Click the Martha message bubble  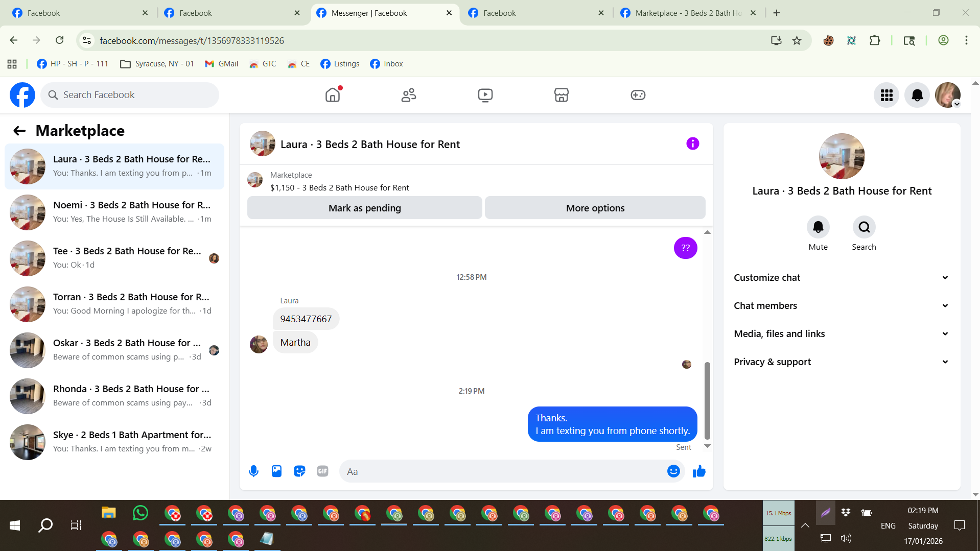(295, 343)
